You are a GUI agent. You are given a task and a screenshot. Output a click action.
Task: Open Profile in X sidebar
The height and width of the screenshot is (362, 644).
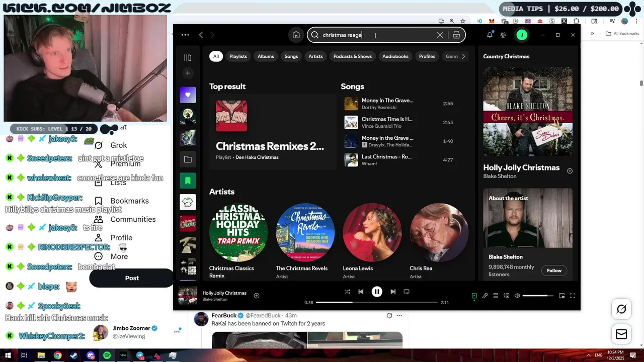(113, 238)
